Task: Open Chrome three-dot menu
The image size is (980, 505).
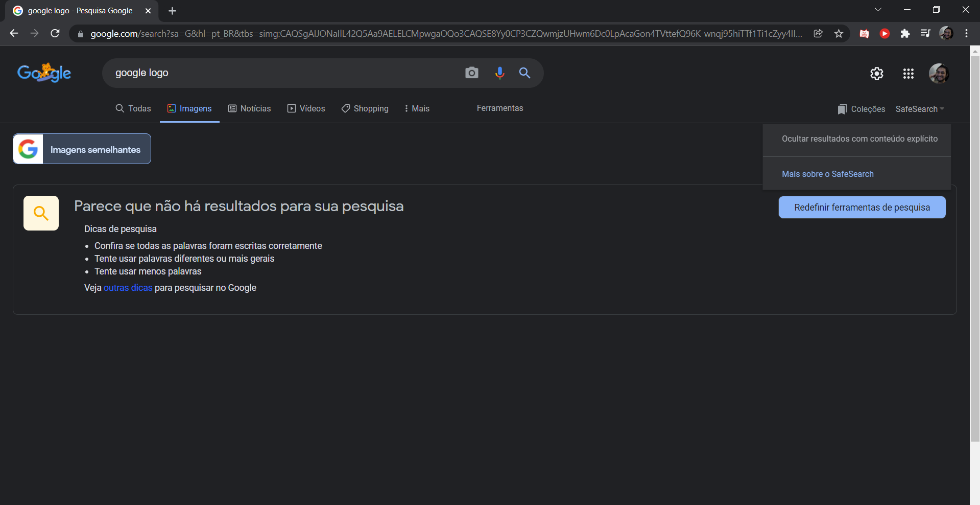Action: click(966, 33)
